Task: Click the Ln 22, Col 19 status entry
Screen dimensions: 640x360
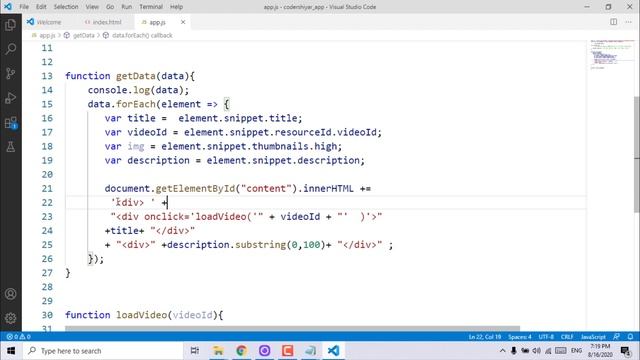Action: point(484,337)
